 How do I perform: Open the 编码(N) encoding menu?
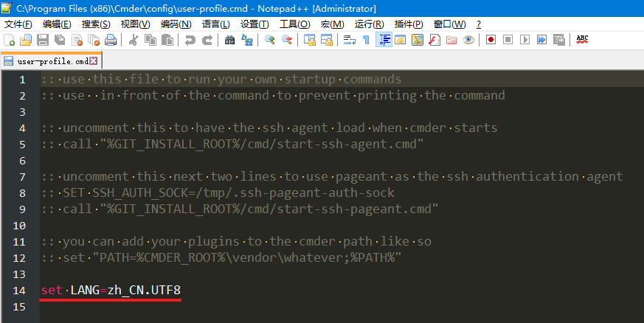tap(176, 24)
